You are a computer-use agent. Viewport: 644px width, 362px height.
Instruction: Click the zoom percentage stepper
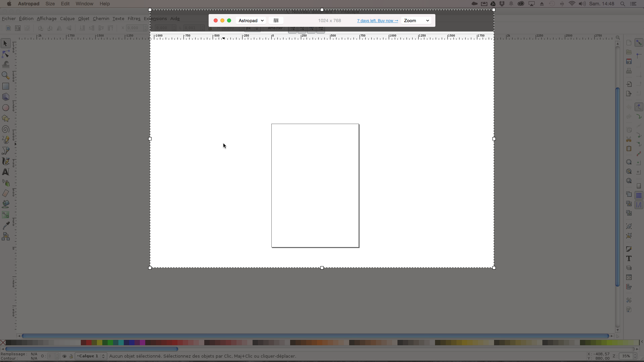(x=635, y=356)
